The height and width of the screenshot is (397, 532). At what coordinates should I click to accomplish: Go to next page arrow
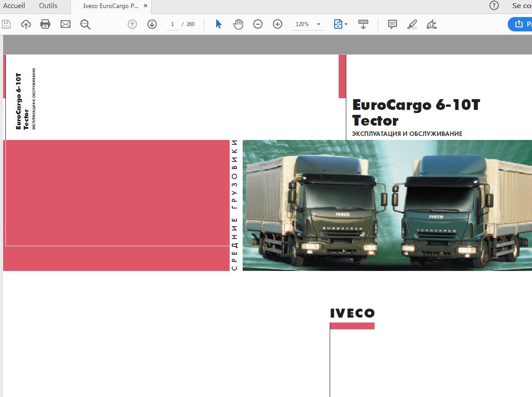point(152,24)
